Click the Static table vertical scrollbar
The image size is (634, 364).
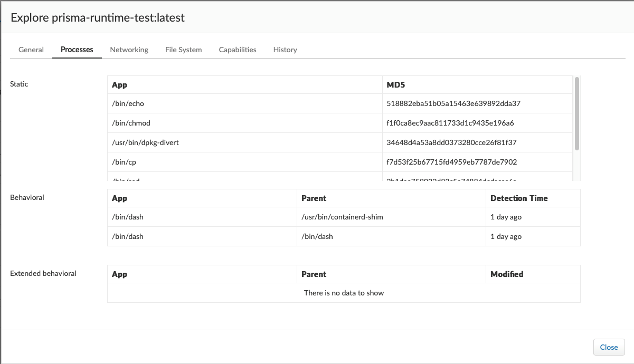click(x=577, y=113)
